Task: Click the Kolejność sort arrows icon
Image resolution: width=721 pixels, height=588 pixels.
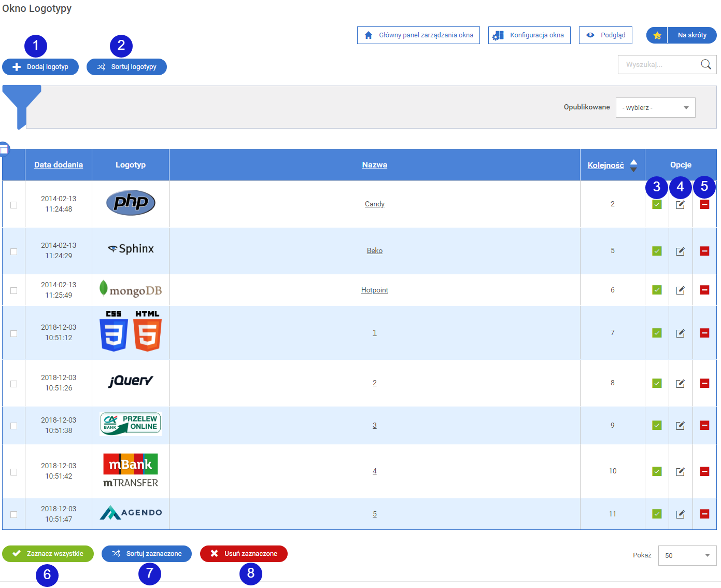Action: 633,165
